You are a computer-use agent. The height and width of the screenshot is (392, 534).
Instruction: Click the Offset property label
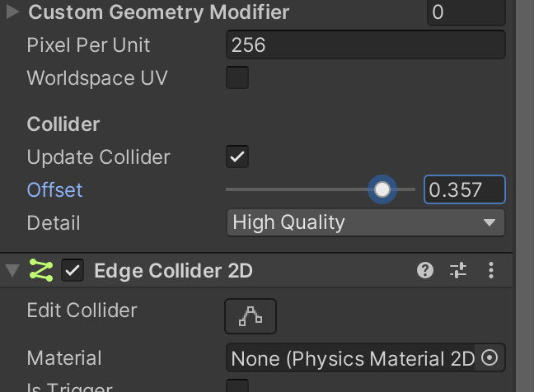54,189
